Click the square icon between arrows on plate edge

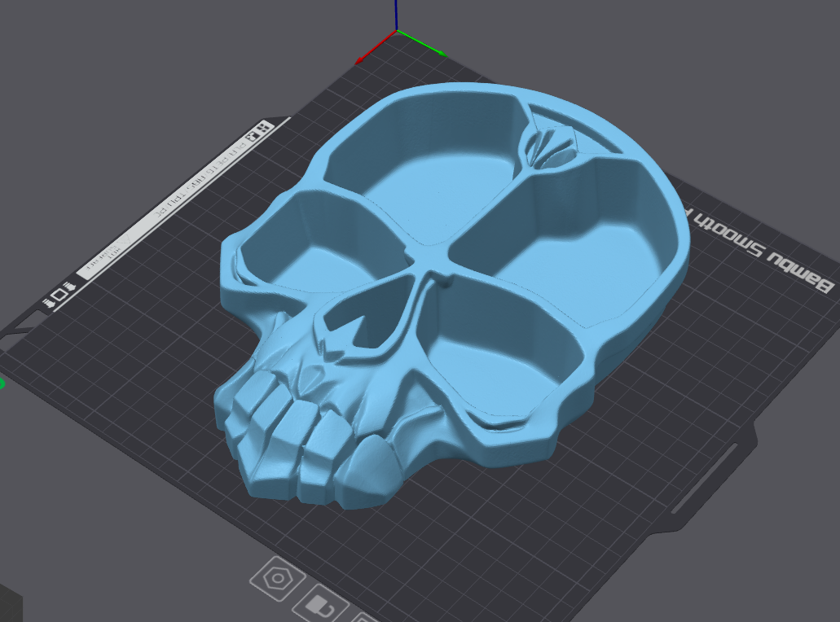(59, 293)
